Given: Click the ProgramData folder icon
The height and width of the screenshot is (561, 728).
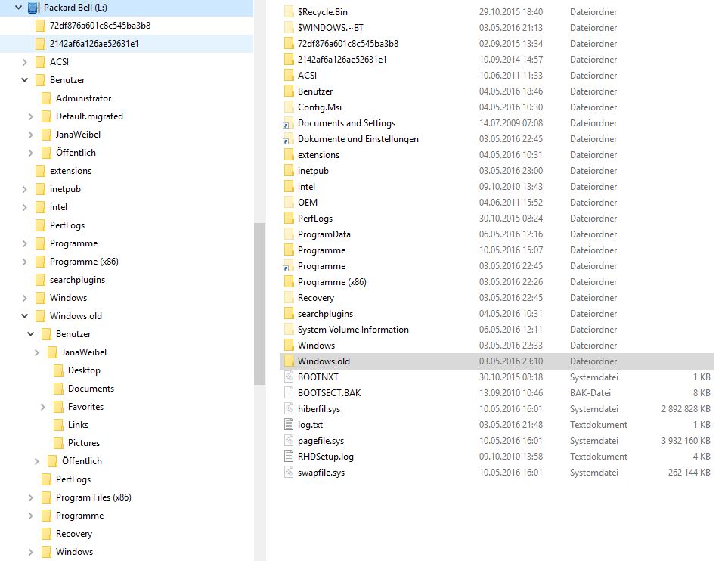Looking at the screenshot, I should [288, 234].
